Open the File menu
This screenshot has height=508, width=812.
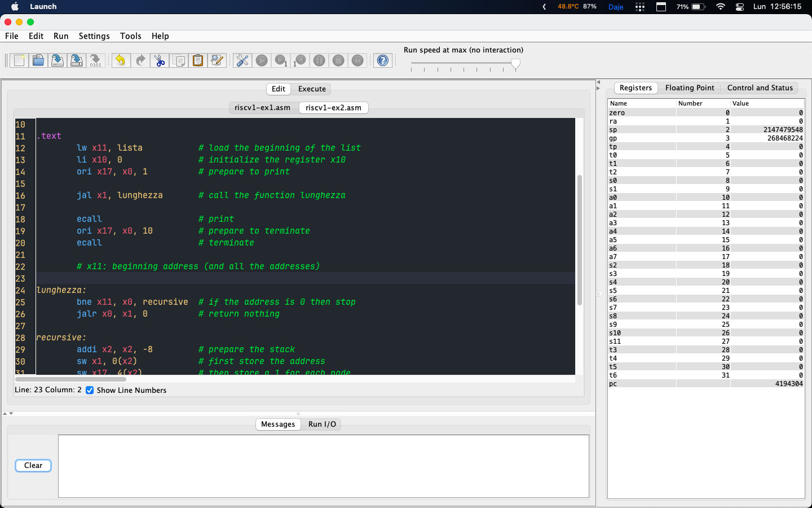[11, 36]
